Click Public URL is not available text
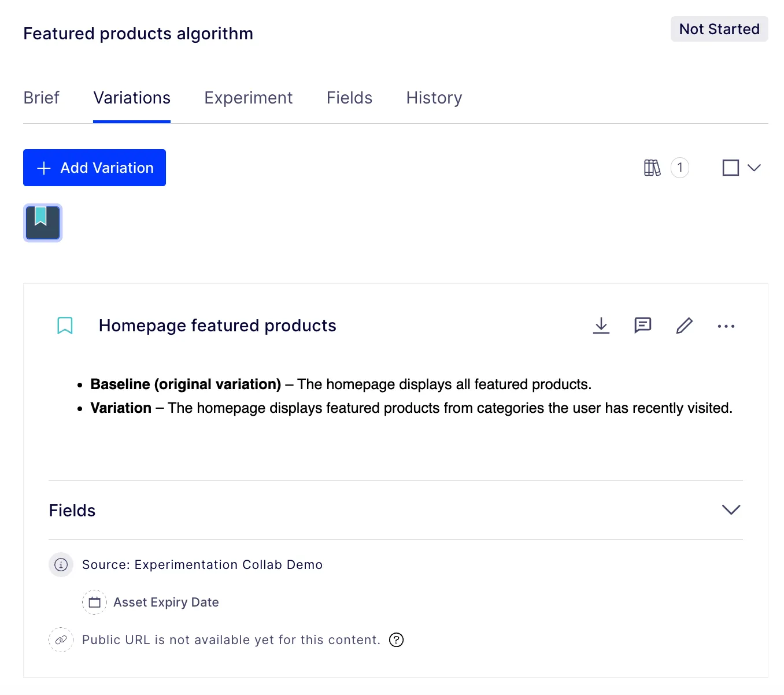This screenshot has width=784, height=695. point(231,639)
